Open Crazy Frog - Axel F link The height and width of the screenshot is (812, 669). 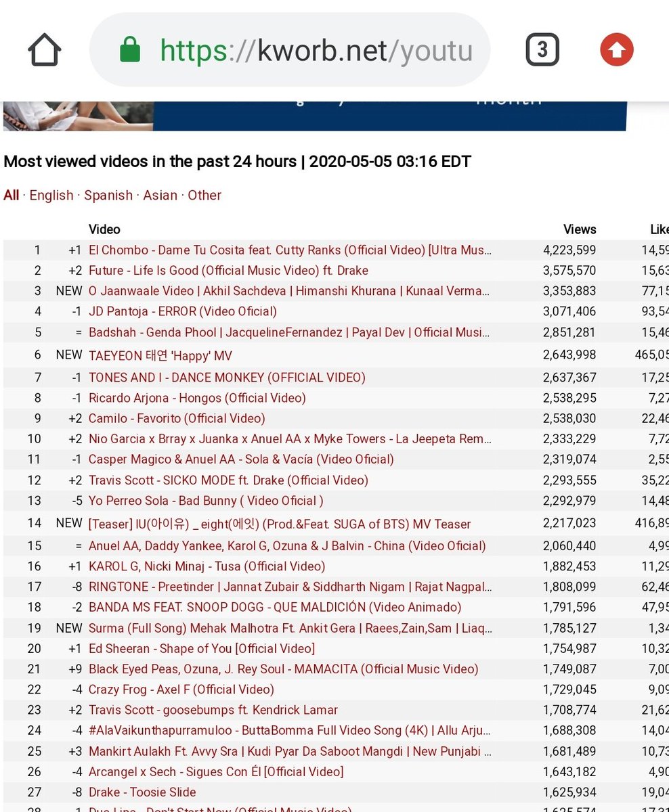click(181, 690)
